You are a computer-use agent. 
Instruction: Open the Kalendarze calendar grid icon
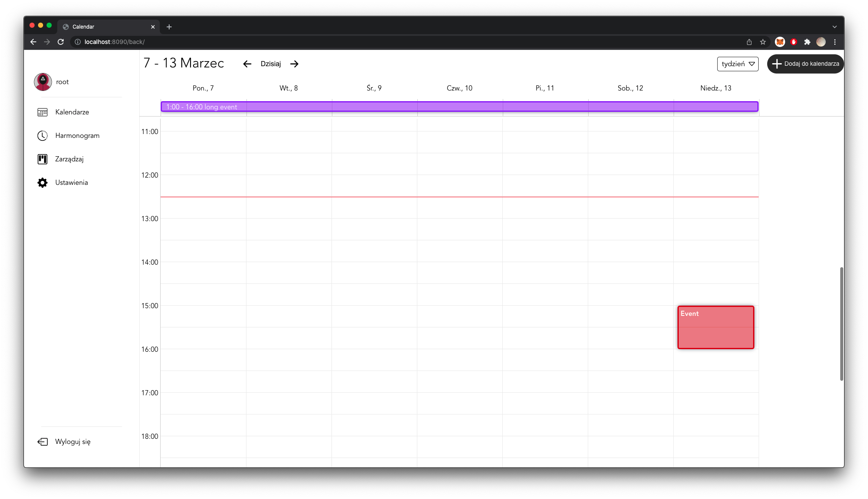pos(42,112)
